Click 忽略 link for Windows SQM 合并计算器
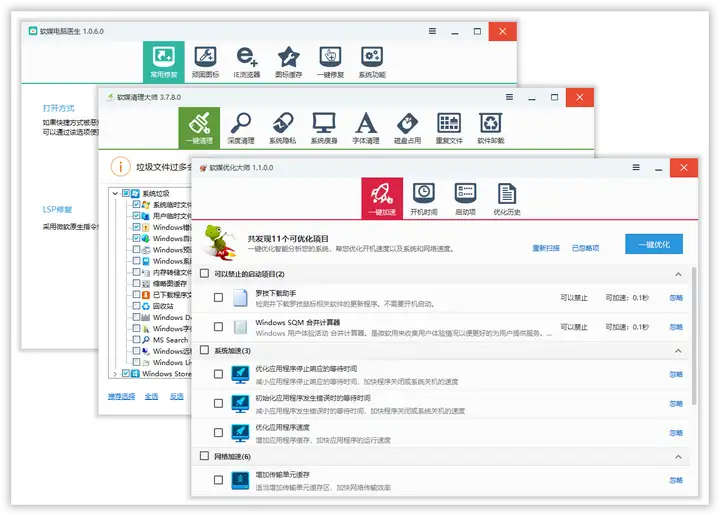The image size is (720, 516). click(x=676, y=327)
